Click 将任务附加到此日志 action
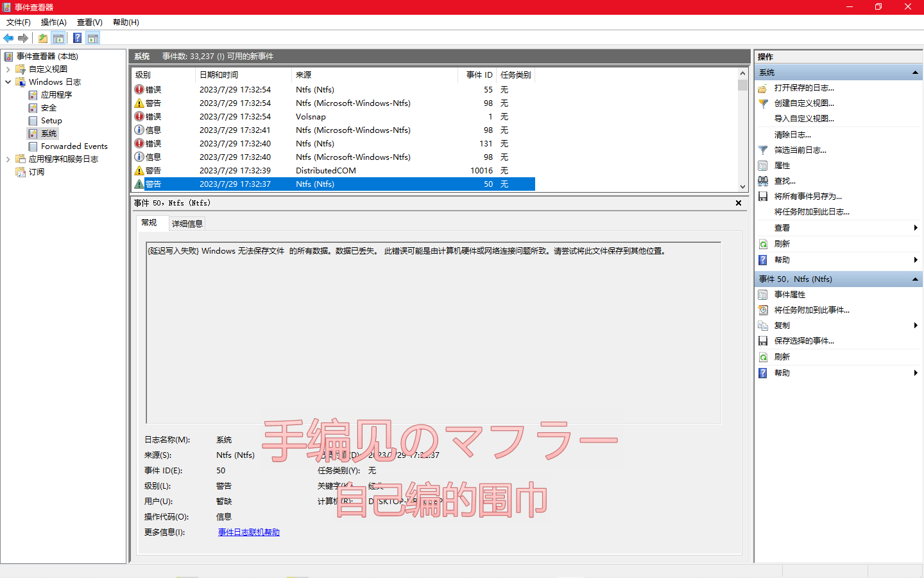This screenshot has height=578, width=924. tap(812, 212)
